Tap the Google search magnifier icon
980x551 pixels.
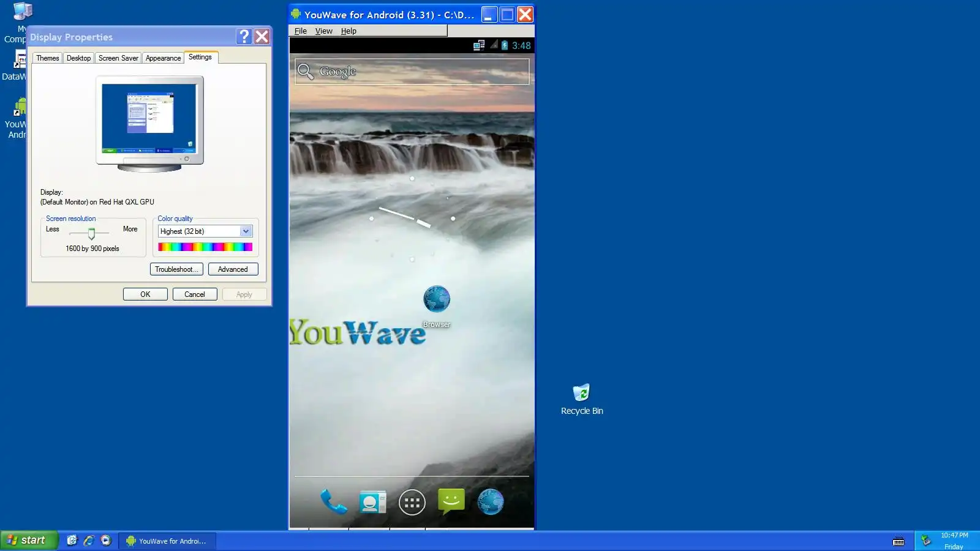305,72
